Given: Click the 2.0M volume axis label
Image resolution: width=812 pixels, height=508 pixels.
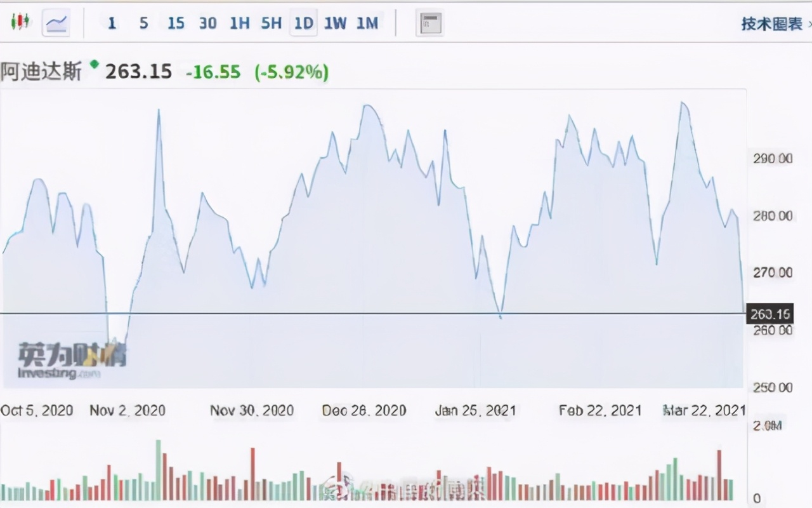Looking at the screenshot, I should coord(766,425).
